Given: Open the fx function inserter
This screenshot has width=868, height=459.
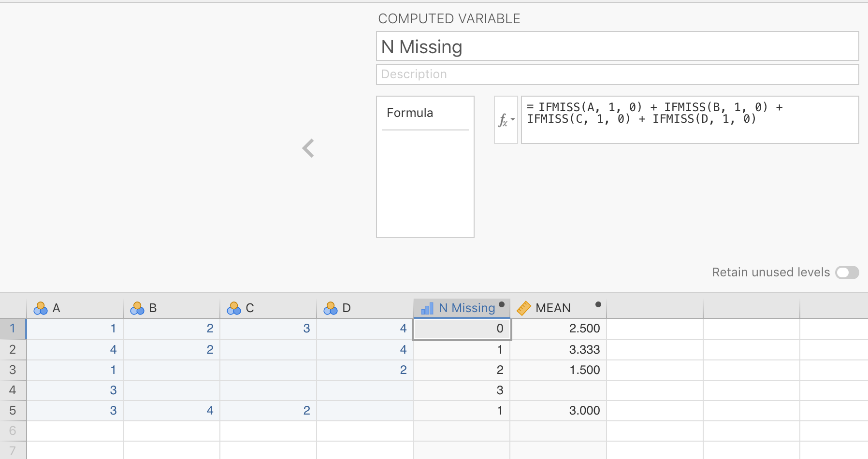Looking at the screenshot, I should (504, 120).
